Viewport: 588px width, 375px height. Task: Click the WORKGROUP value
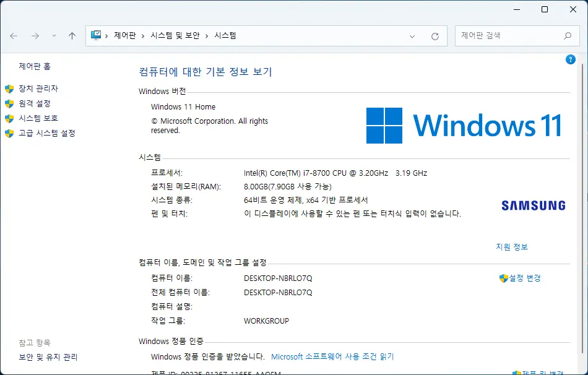coord(266,321)
